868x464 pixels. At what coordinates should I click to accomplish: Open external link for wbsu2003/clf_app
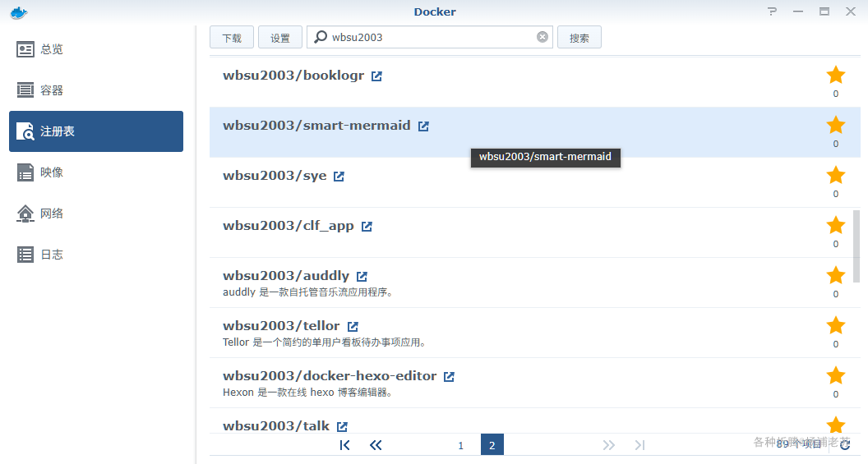pos(367,226)
